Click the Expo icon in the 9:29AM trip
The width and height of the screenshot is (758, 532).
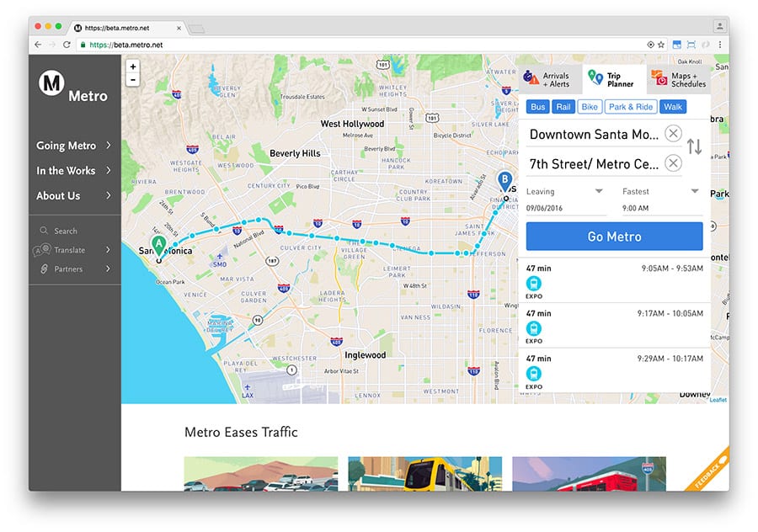tap(534, 374)
